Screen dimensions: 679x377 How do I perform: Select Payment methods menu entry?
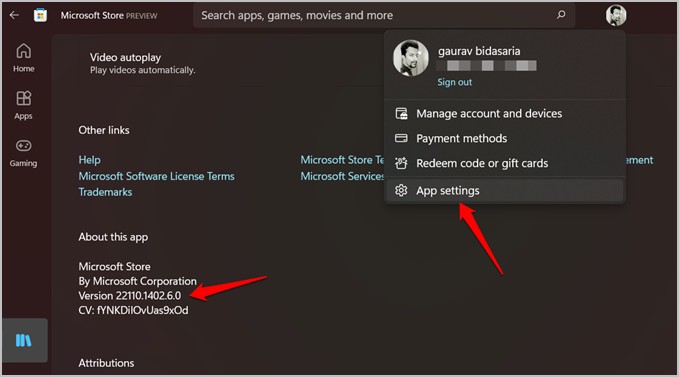click(504, 139)
